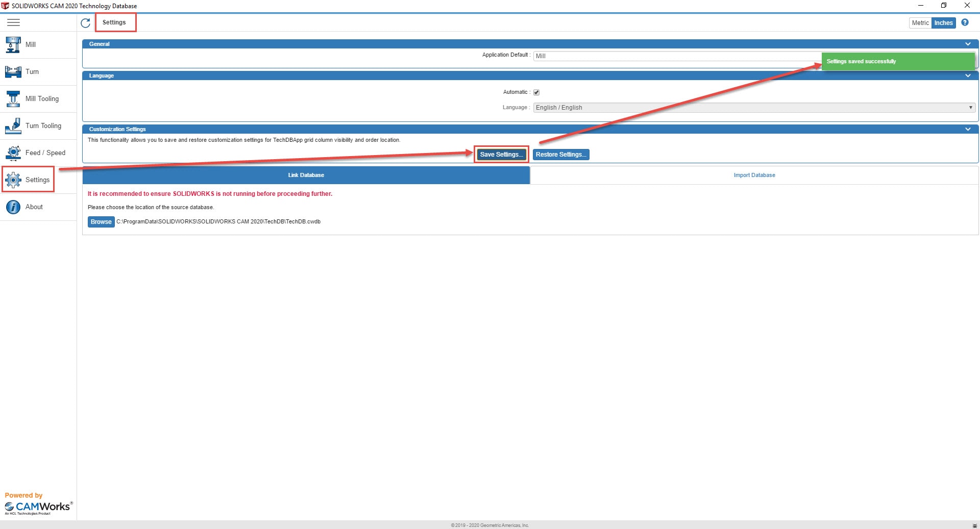Open the Language dropdown English / English
Screen dimensions: 980x529
[x=754, y=108]
